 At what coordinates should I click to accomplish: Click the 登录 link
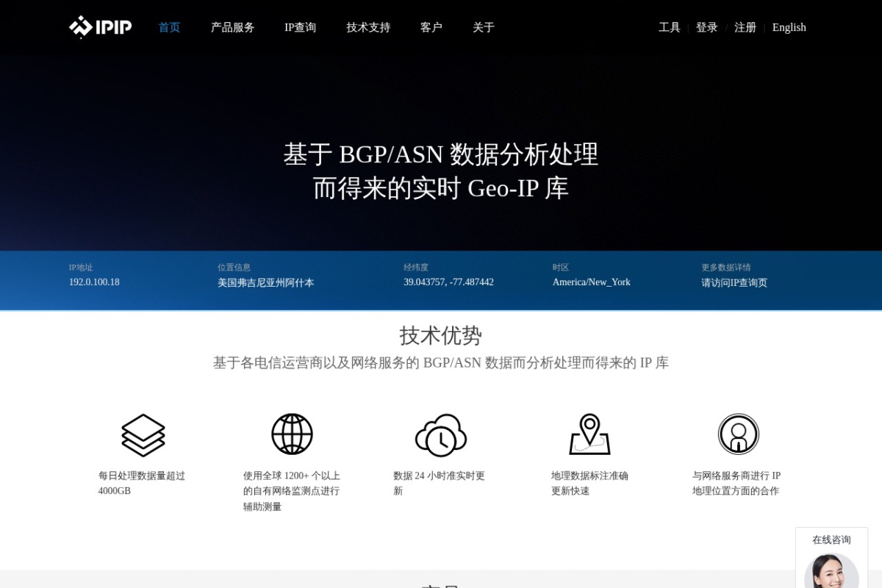(x=707, y=27)
